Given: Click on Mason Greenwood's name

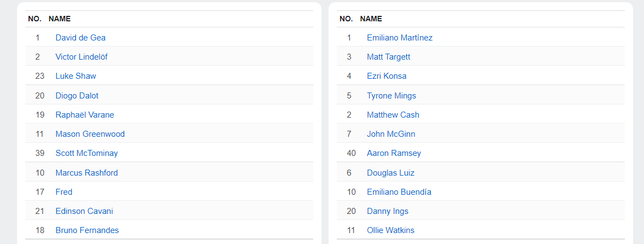Looking at the screenshot, I should click(x=90, y=134).
